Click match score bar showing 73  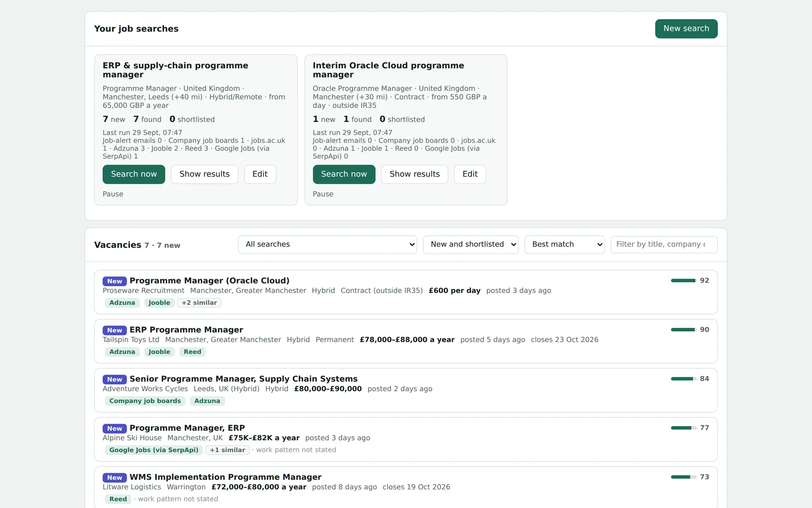pyautogui.click(x=683, y=477)
